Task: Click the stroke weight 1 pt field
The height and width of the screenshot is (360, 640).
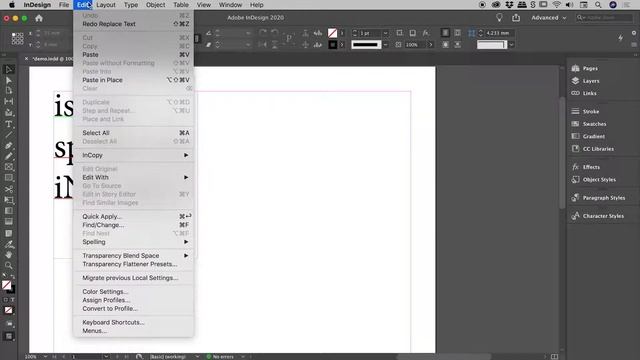Action: tap(370, 33)
